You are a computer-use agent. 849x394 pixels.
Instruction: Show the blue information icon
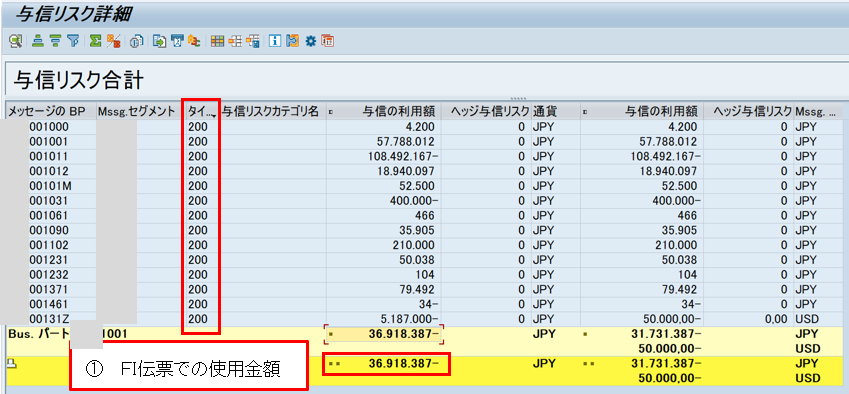(275, 41)
